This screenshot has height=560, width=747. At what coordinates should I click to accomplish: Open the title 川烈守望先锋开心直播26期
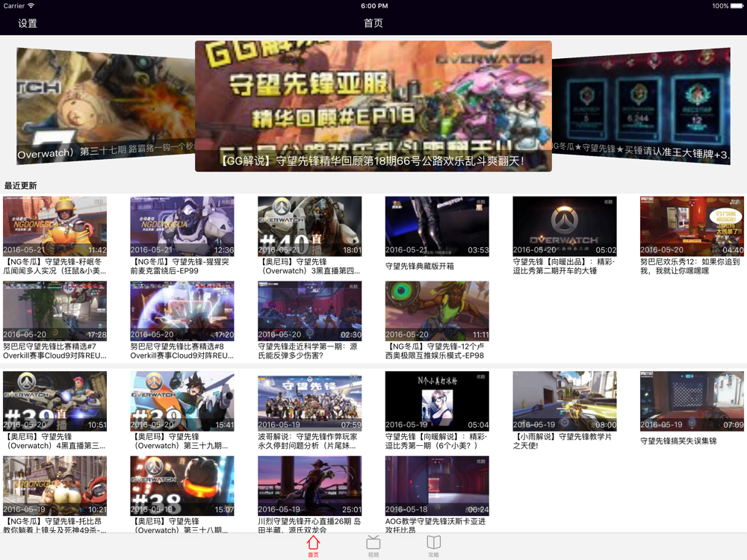point(309,526)
